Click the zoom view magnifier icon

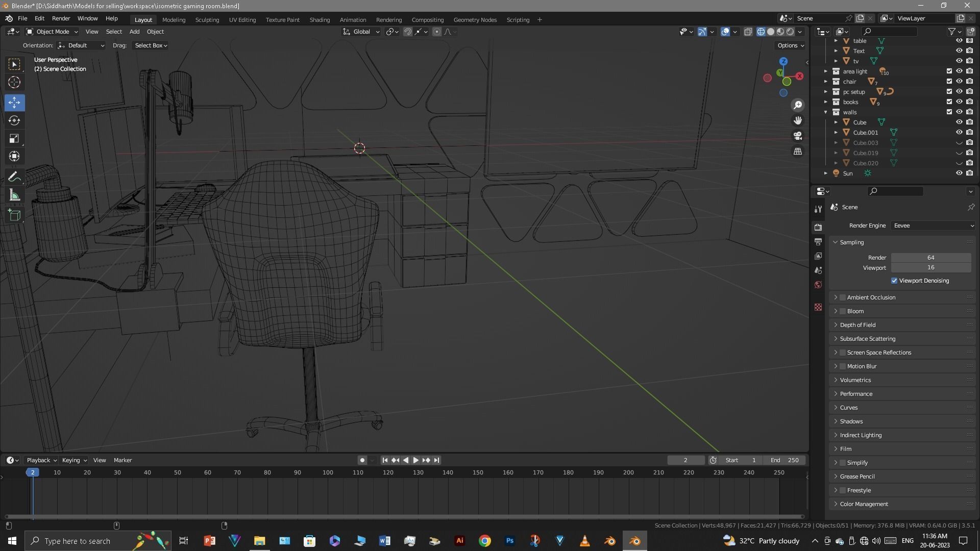(798, 105)
